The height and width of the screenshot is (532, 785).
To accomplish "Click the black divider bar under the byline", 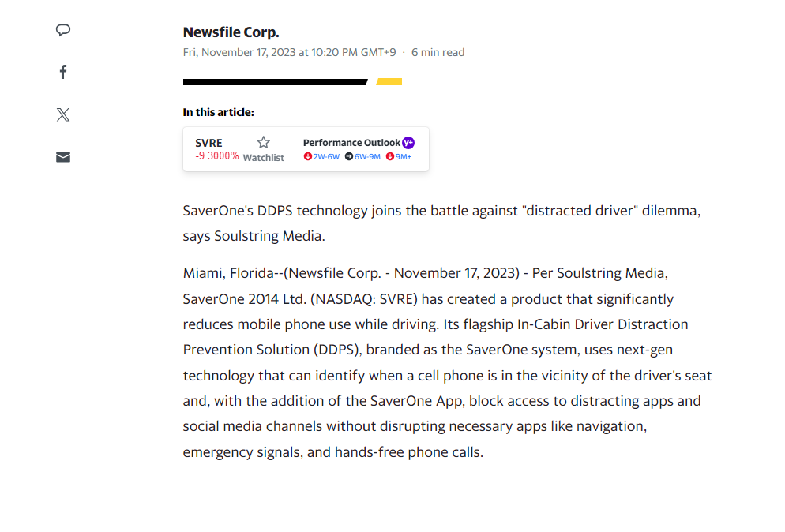I will (274, 82).
